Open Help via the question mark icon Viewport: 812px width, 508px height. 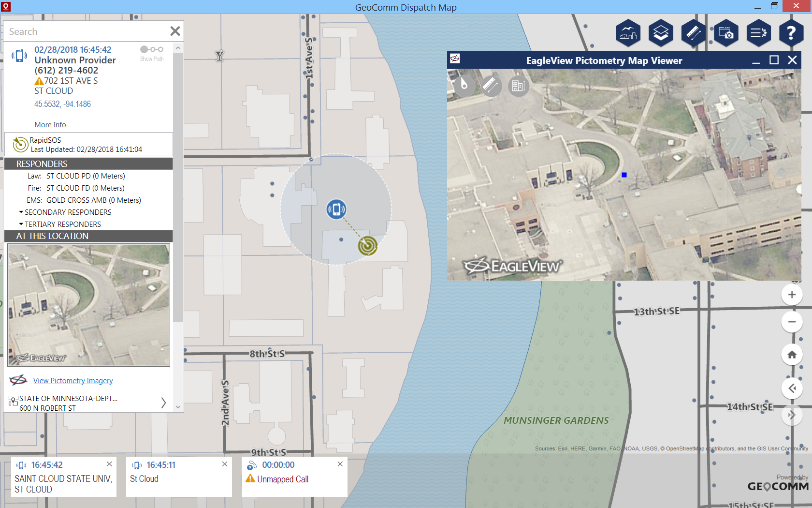(x=791, y=33)
